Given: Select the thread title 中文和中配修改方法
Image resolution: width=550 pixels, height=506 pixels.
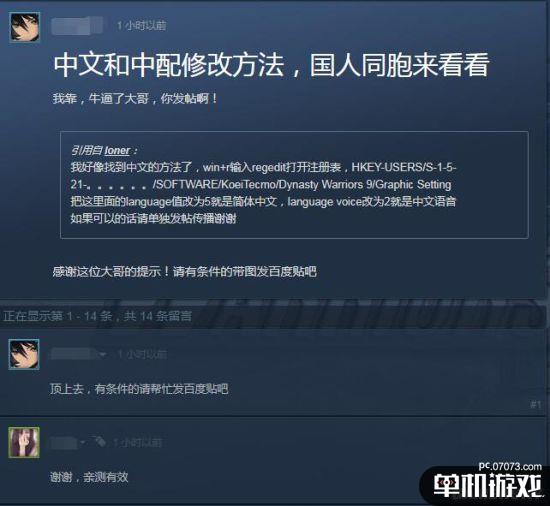Looking at the screenshot, I should point(168,65).
